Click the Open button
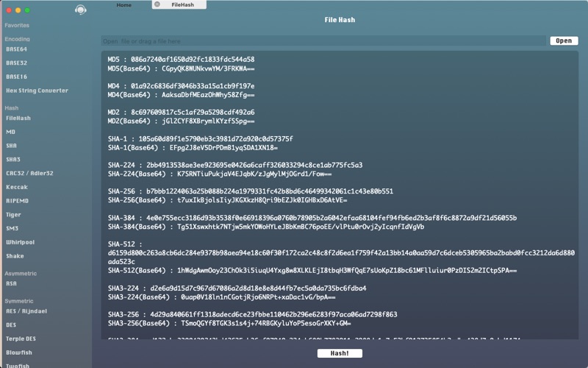The image size is (588, 368). [x=564, y=40]
